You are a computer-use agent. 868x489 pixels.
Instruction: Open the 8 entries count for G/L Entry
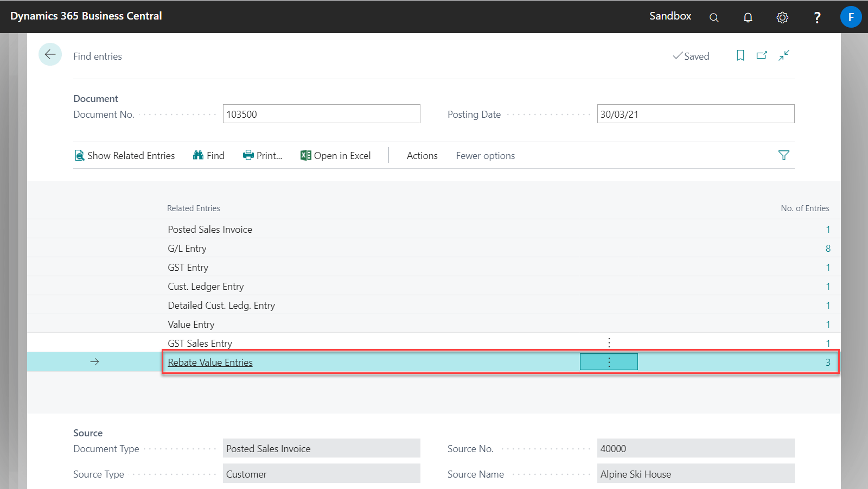pyautogui.click(x=828, y=249)
